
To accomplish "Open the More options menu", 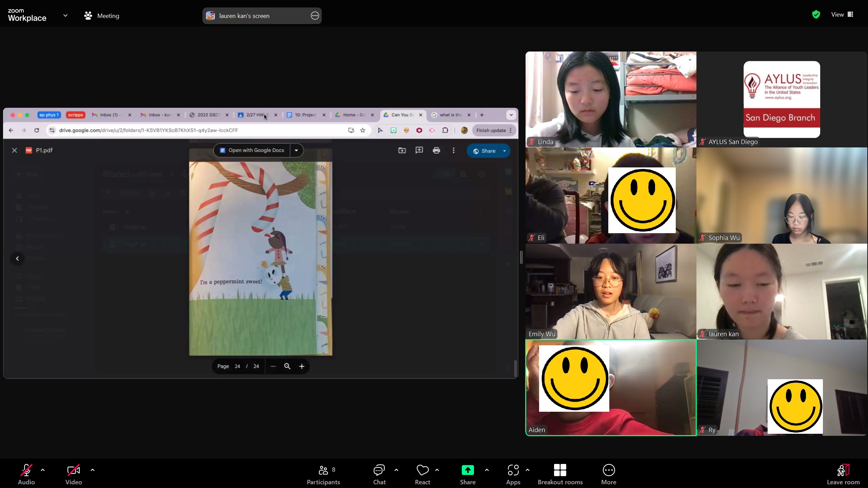I will pos(609,474).
